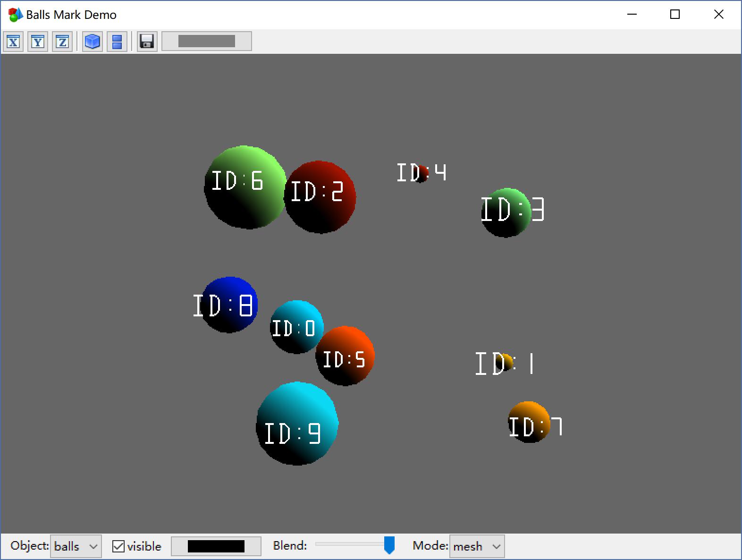This screenshot has height=560, width=742.
Task: Click the Balls Mark Demo title icon
Action: coord(15,15)
